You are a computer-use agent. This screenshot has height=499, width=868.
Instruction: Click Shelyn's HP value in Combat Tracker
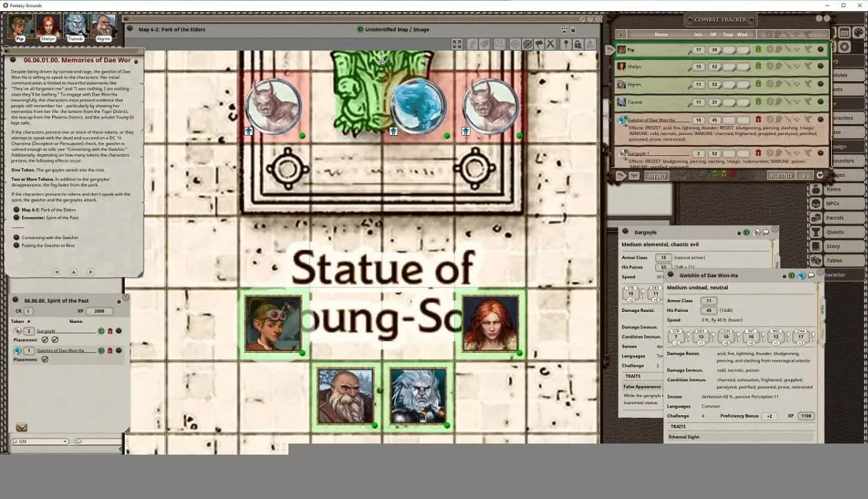pos(713,67)
